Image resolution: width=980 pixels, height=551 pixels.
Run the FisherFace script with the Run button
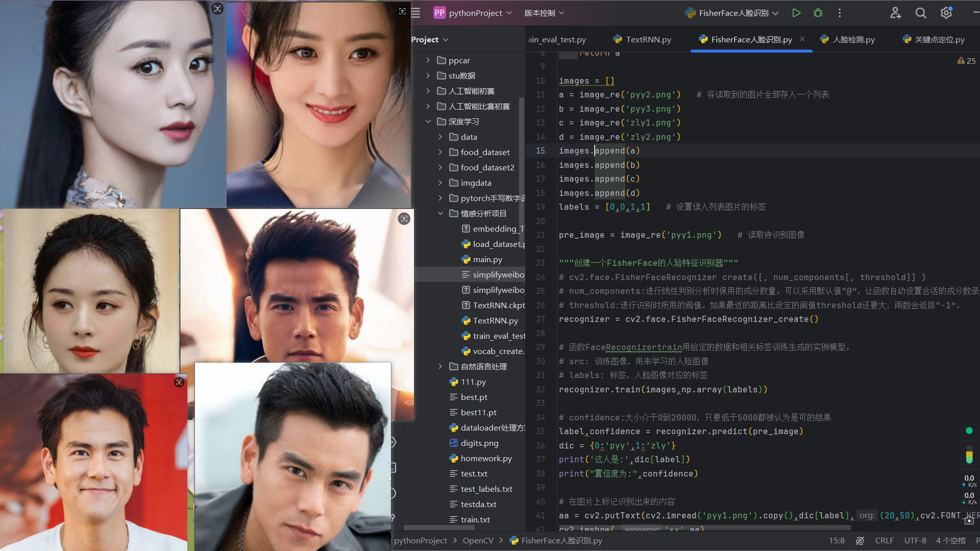[x=796, y=13]
